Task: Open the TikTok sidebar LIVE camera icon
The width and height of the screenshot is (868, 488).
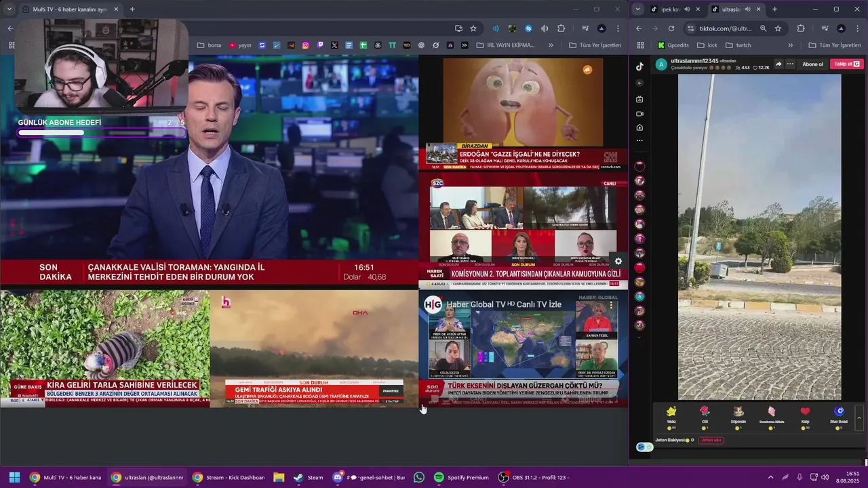Action: [x=639, y=113]
